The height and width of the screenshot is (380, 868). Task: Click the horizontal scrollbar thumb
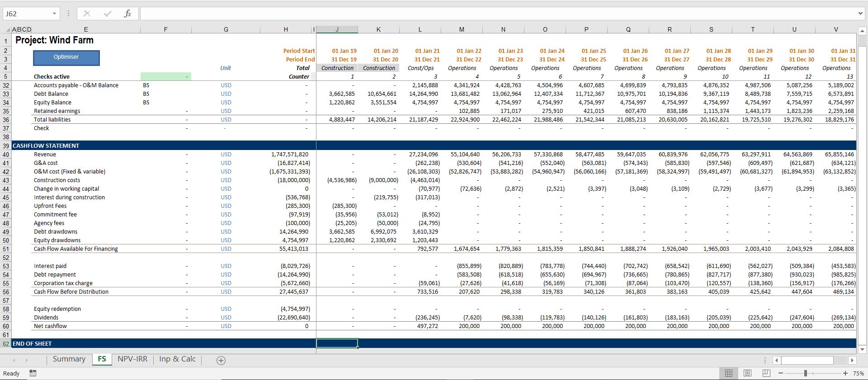807,360
